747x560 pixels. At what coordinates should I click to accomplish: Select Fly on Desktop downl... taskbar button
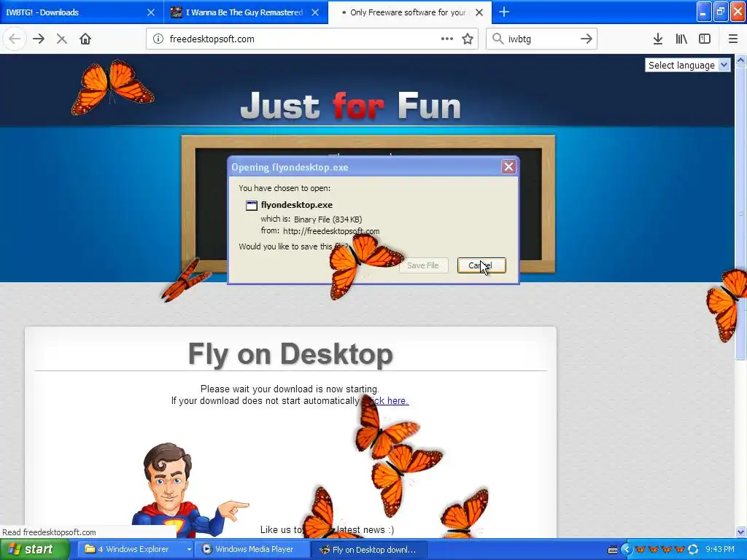point(368,550)
